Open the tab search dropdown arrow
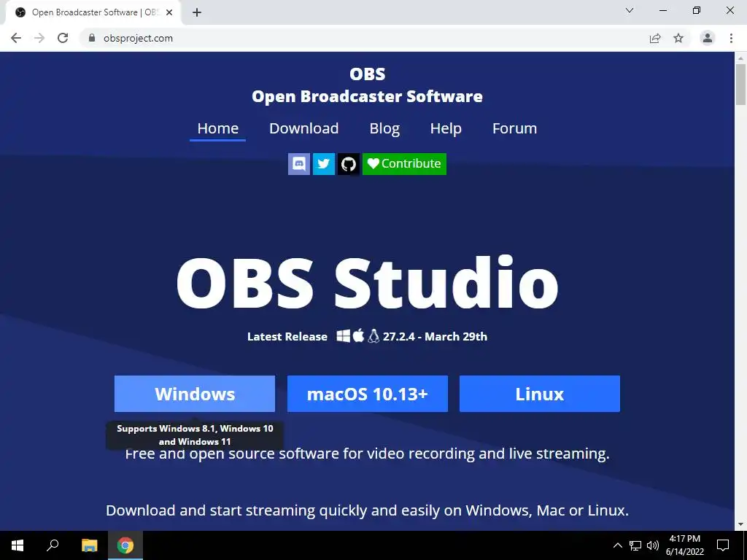Image resolution: width=747 pixels, height=560 pixels. 630,10
